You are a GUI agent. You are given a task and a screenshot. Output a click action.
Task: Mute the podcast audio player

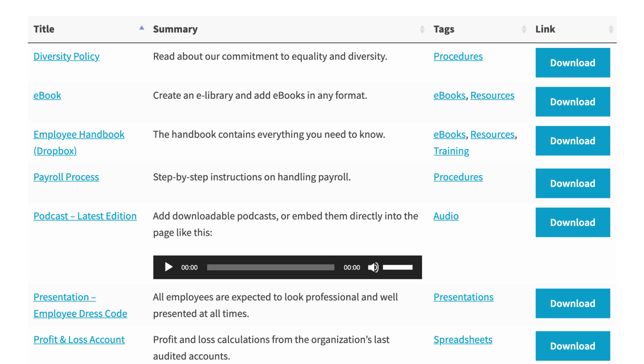point(373,267)
